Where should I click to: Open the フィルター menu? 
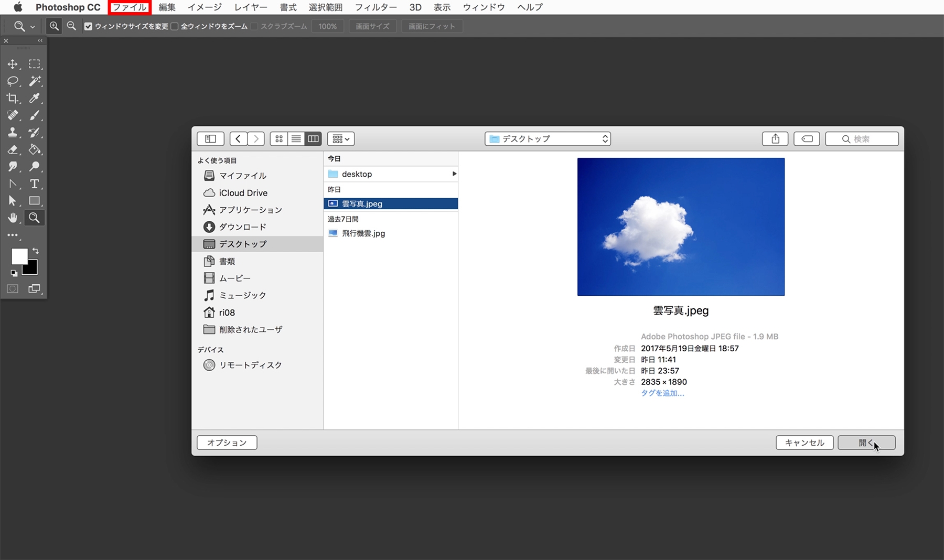376,7
